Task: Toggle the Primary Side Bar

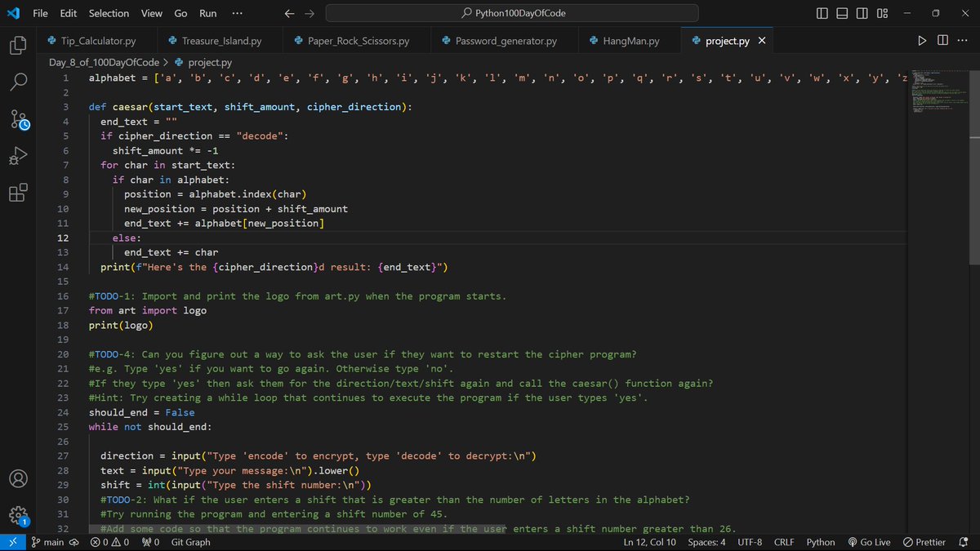Action: (822, 13)
